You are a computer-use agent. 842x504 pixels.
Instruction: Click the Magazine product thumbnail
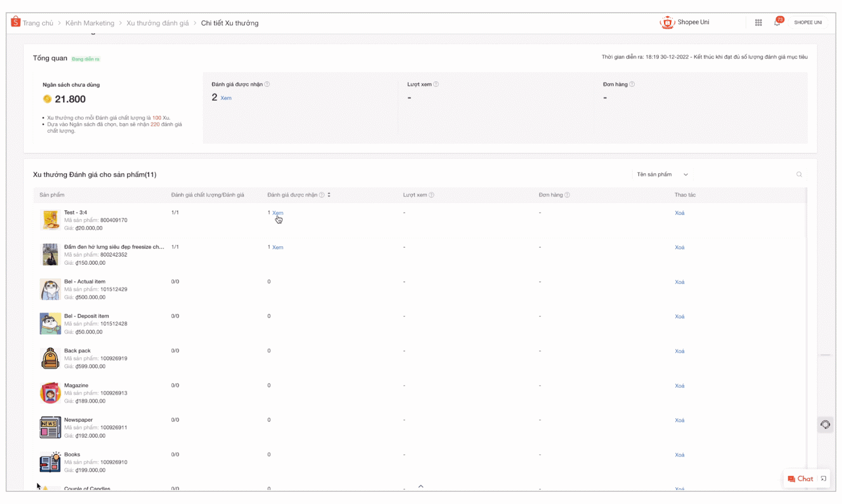coord(50,393)
